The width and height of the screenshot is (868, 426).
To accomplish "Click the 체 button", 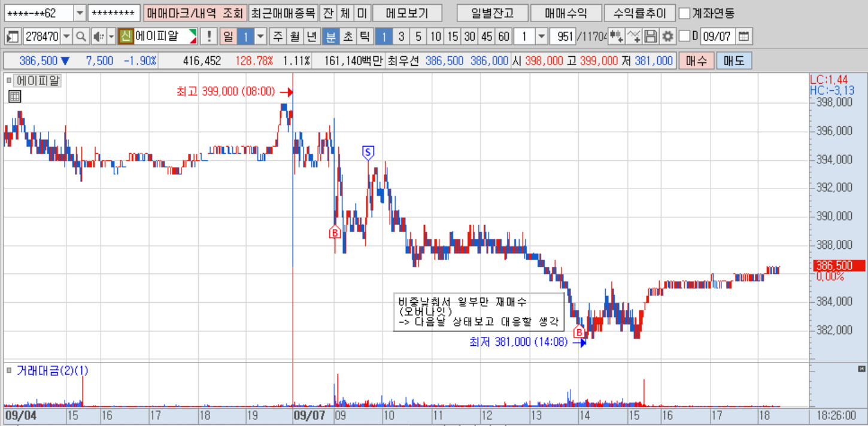I will [345, 13].
